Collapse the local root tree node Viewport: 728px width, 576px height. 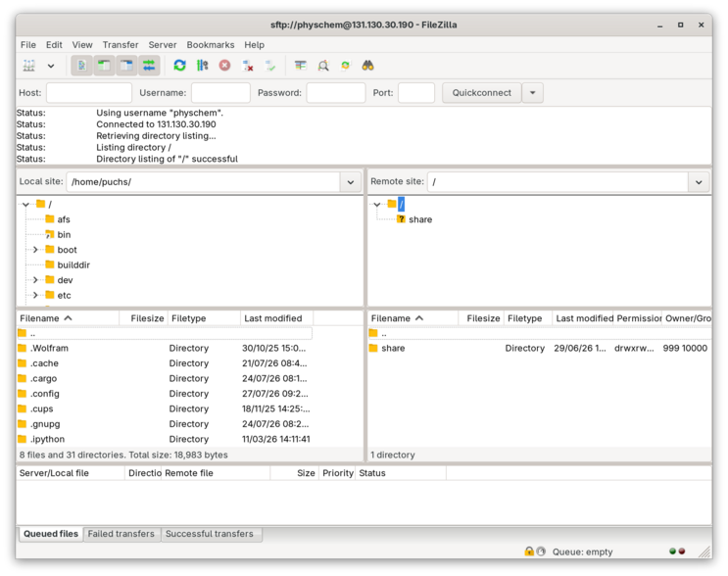(x=26, y=204)
